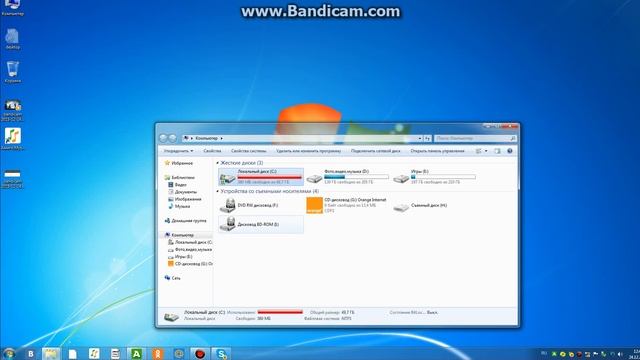Open the Odnoklassniki orange taskbar icon

click(x=158, y=354)
